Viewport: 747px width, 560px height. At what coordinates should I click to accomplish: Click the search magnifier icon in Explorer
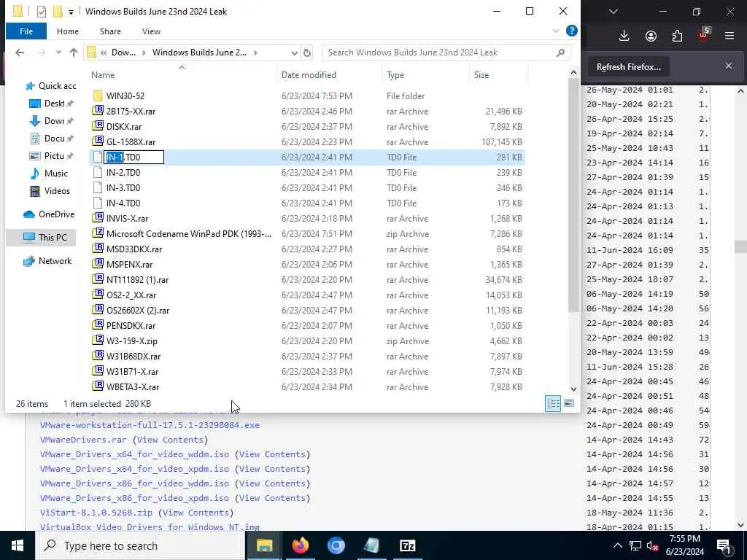(x=560, y=52)
